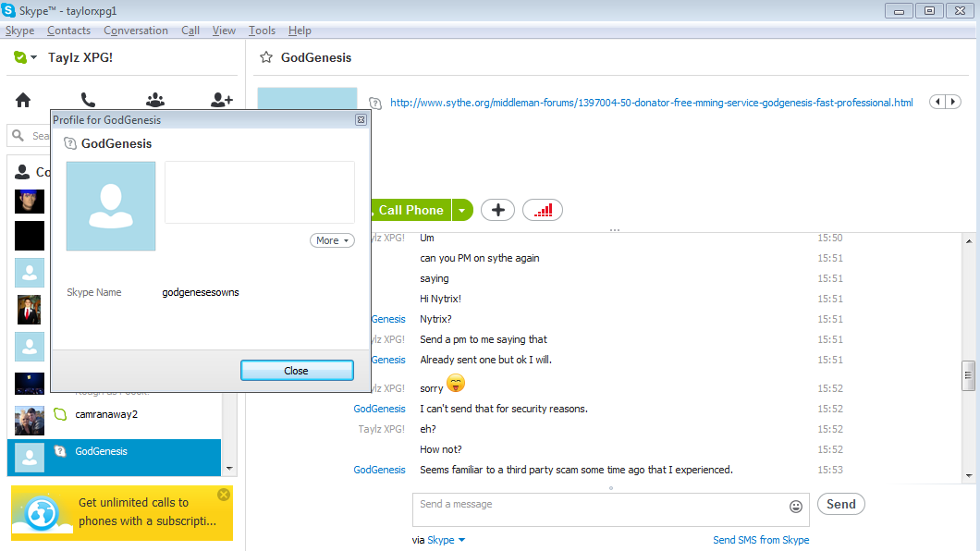Screen dimensions: 980x551
Task: Select the camranaway2 contact
Action: tap(115, 421)
